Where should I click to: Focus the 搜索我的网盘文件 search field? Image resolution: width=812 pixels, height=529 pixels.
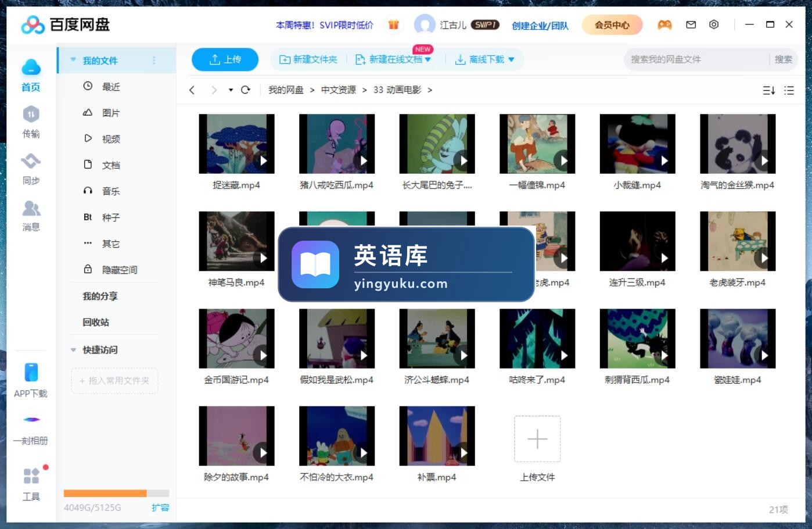[x=697, y=59]
